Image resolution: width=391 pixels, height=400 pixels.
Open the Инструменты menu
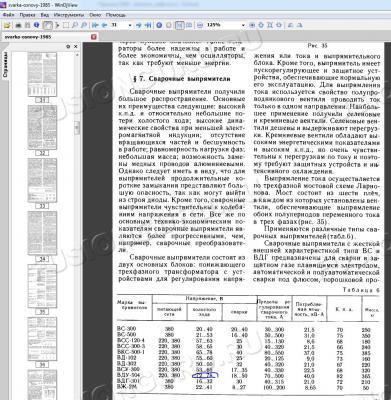coord(69,15)
